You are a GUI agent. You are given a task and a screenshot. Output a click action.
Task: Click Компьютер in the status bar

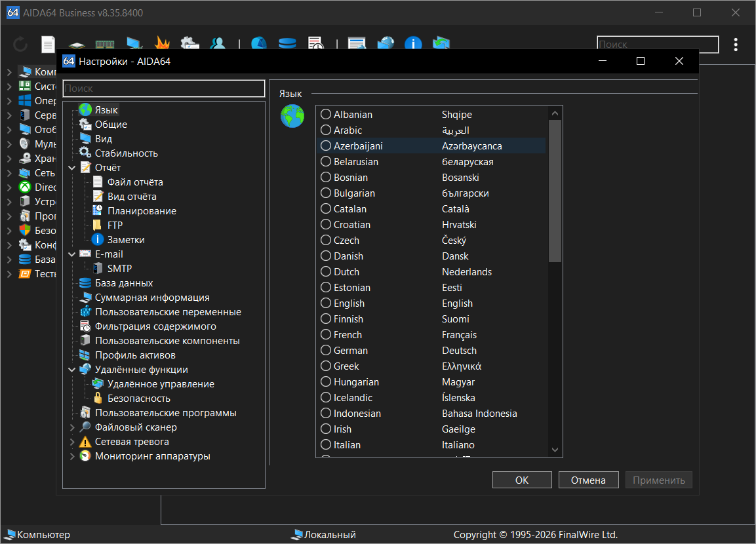(x=43, y=534)
